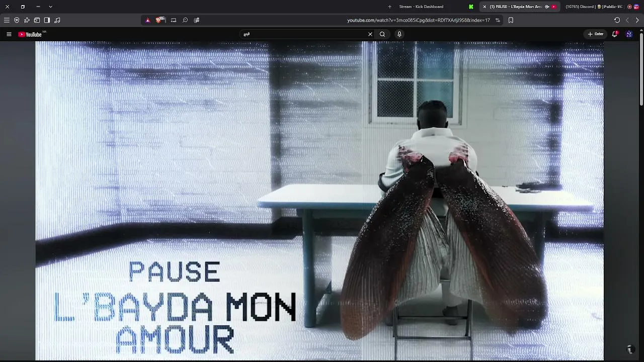Open the YouTube guide hamburger menu
The image size is (644, 362).
pos(9,34)
